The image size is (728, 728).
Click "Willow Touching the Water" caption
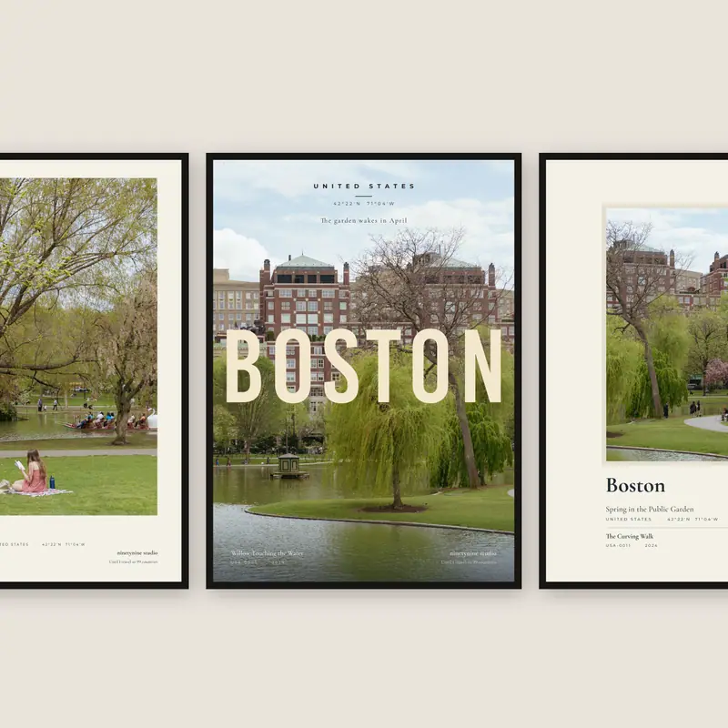click(x=267, y=553)
